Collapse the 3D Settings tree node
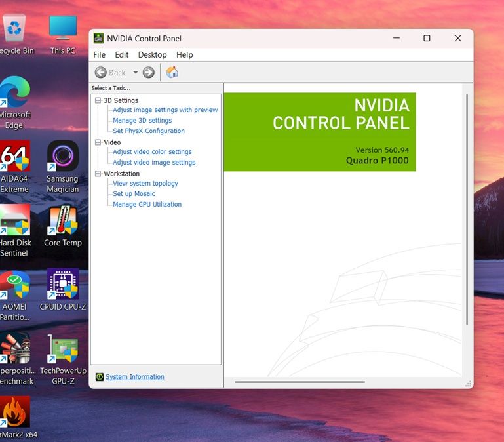 98,100
